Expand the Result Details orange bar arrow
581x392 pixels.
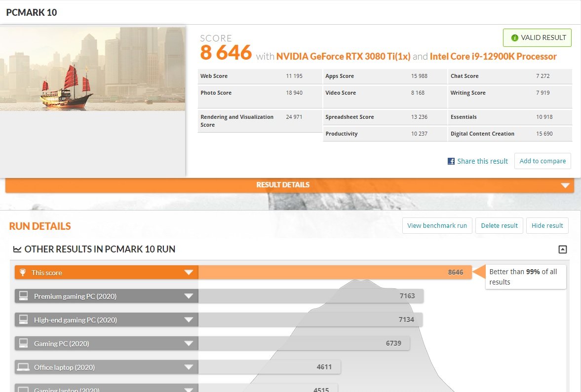click(565, 185)
